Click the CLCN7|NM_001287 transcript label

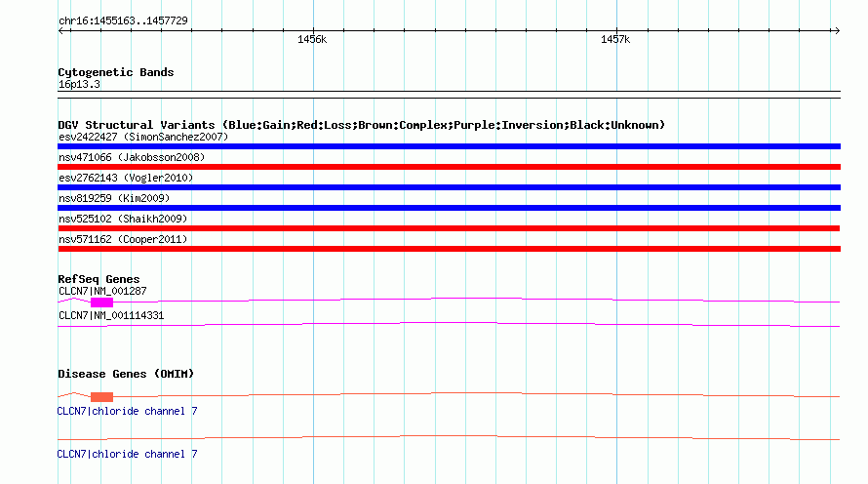102,292
